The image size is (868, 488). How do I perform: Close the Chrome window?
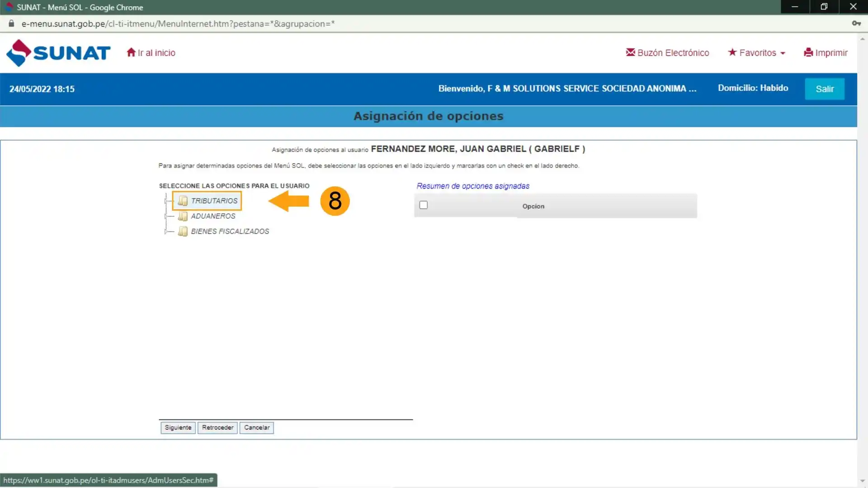853,7
